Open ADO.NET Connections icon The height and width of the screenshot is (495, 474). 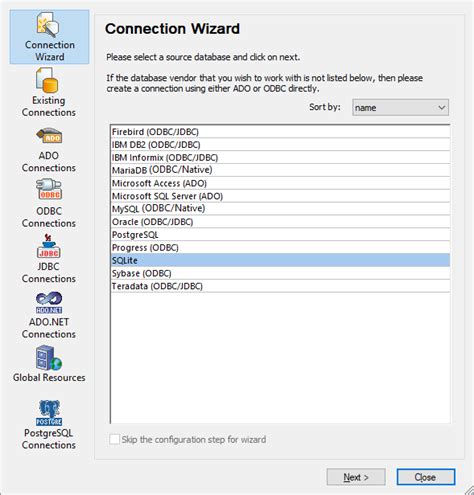point(49,303)
